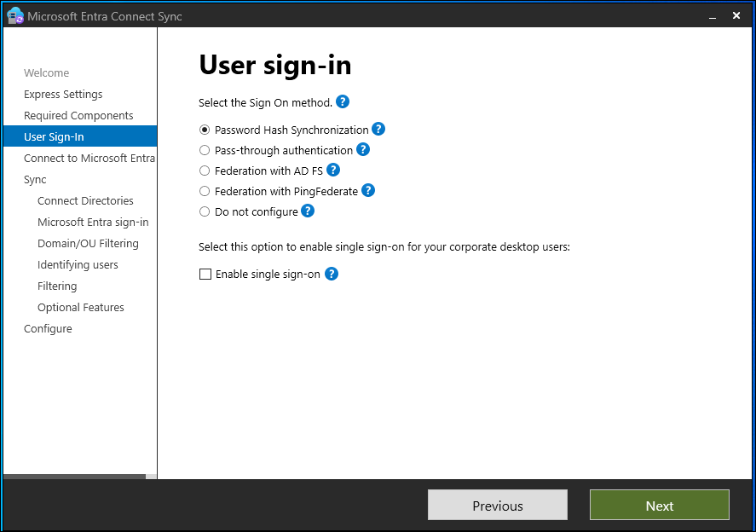The height and width of the screenshot is (532, 756).
Task: Choose Pass-through authentication sign-on method
Action: pyautogui.click(x=205, y=151)
